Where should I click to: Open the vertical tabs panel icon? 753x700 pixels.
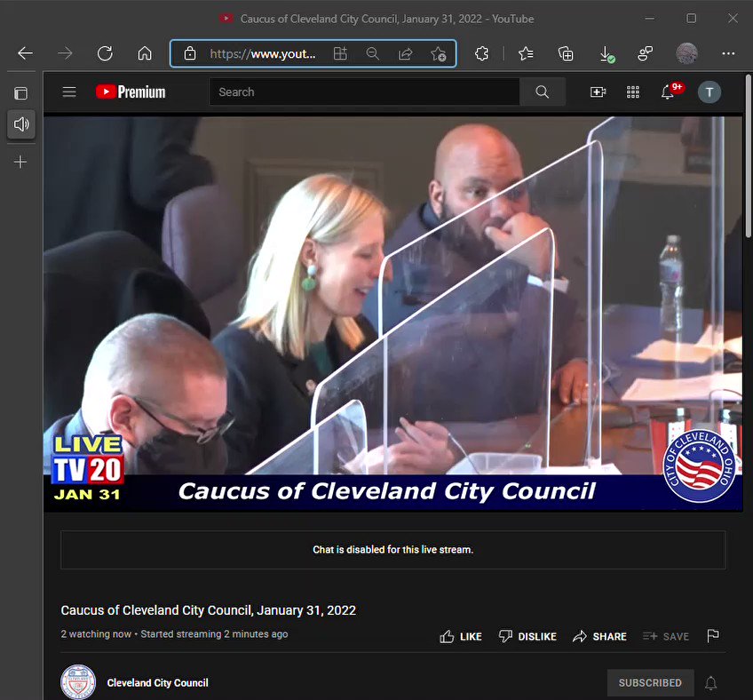[20, 93]
